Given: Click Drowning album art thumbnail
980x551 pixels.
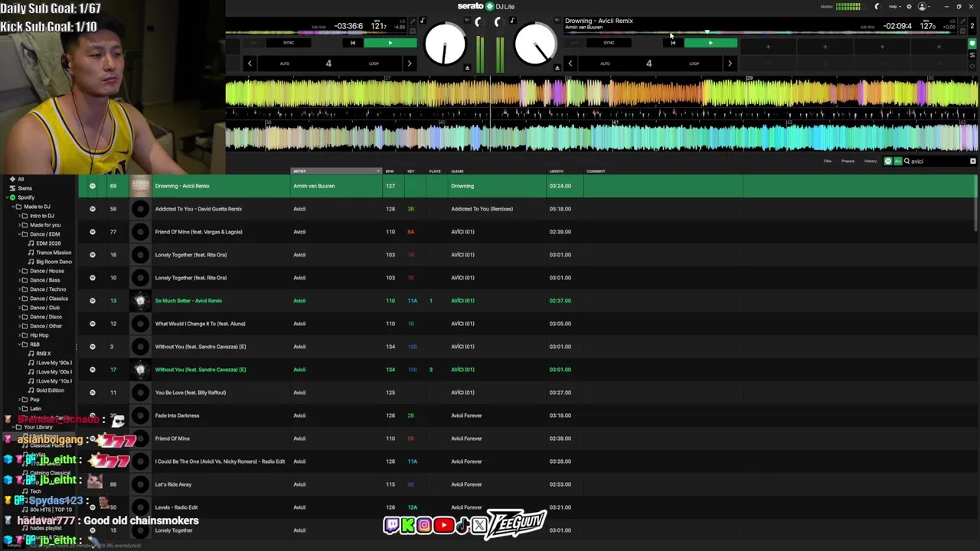Looking at the screenshot, I should (x=140, y=186).
